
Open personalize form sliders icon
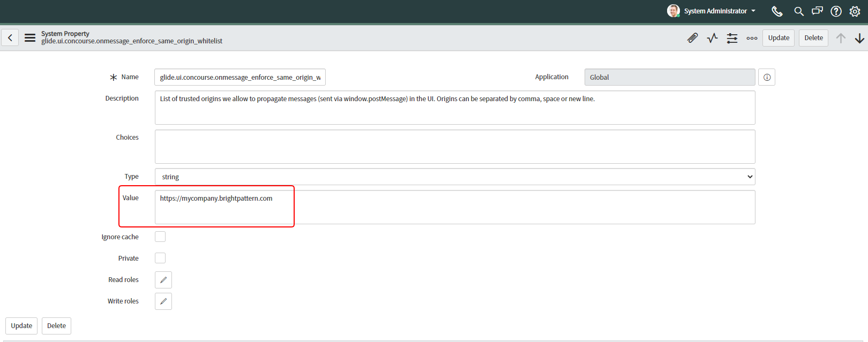pyautogui.click(x=732, y=38)
